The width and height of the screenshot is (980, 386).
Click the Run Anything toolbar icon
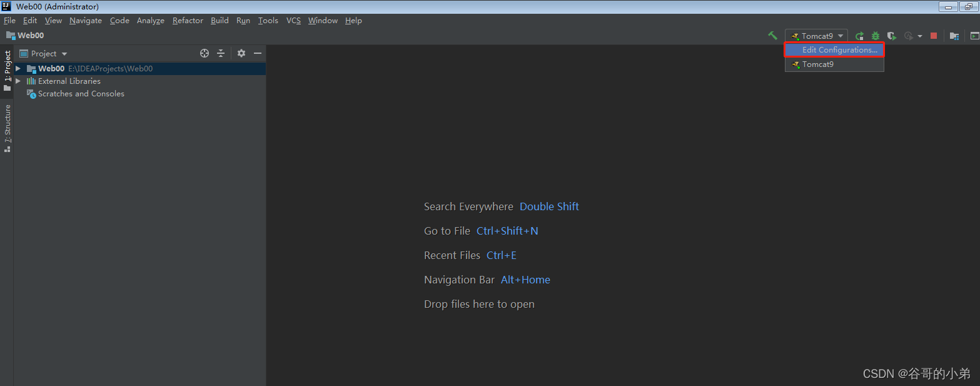(x=974, y=36)
